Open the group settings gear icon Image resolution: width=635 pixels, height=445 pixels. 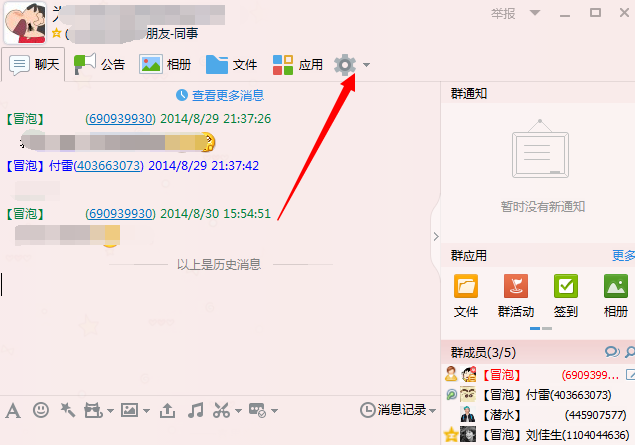[x=345, y=65]
